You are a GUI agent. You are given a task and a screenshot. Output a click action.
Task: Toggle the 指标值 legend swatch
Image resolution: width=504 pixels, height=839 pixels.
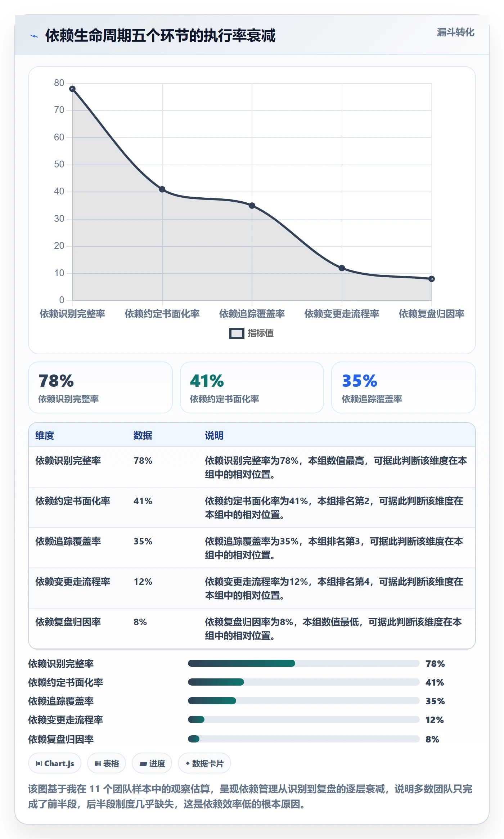(x=237, y=333)
